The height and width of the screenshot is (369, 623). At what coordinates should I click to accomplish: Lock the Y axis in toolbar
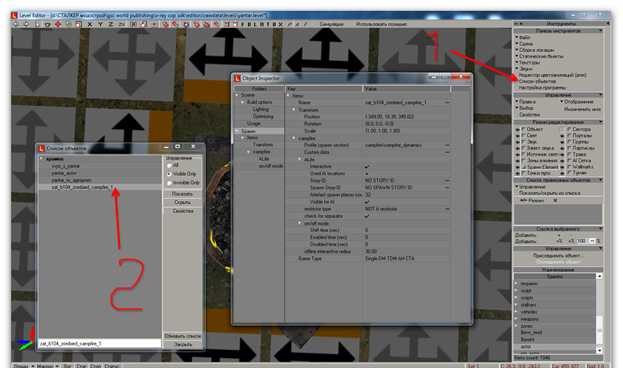(100, 24)
